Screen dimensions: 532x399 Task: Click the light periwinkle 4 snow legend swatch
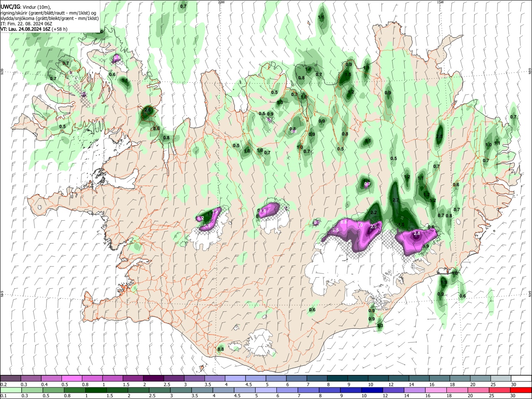point(234,379)
